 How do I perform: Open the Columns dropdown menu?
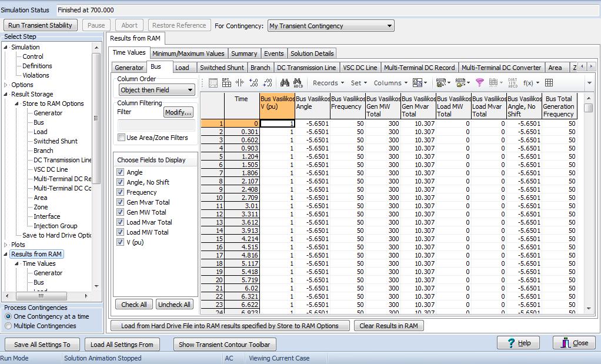tap(390, 83)
